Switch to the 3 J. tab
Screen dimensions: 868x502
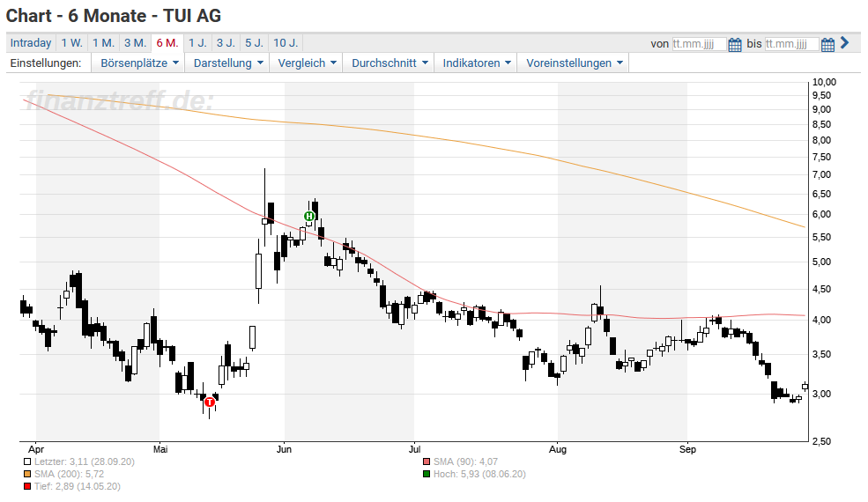click(x=226, y=42)
